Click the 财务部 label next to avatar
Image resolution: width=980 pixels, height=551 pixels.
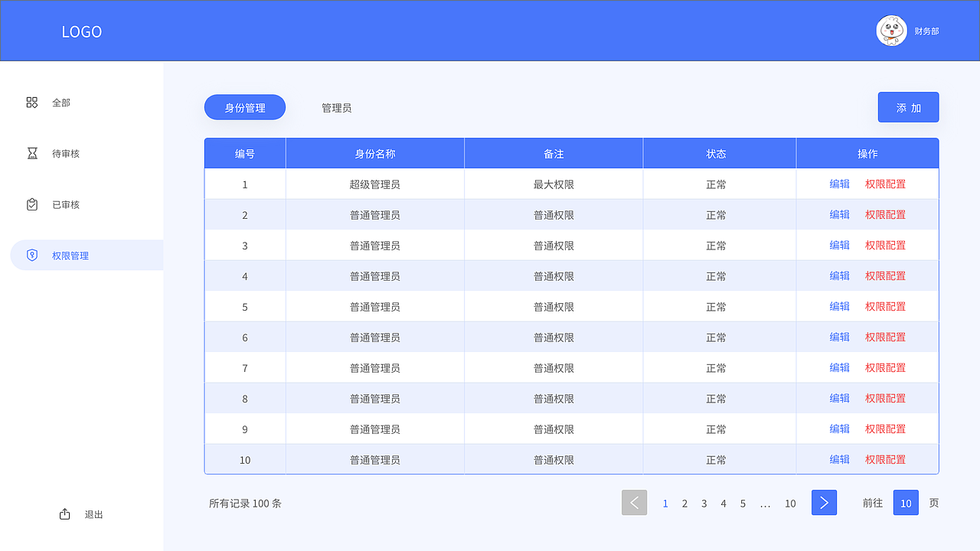click(927, 31)
